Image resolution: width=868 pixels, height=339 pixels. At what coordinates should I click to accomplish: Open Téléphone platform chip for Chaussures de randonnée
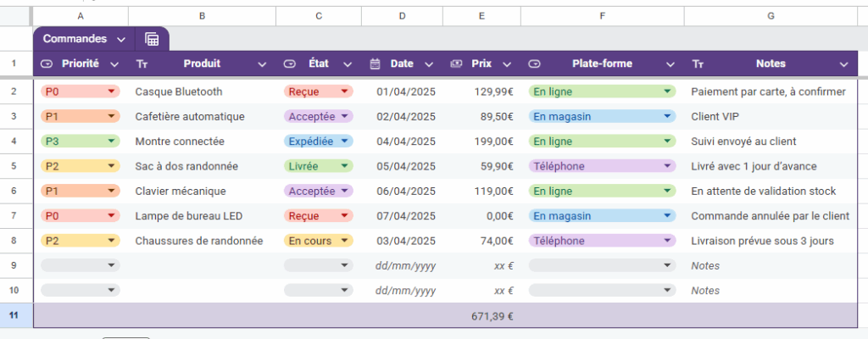(x=603, y=241)
